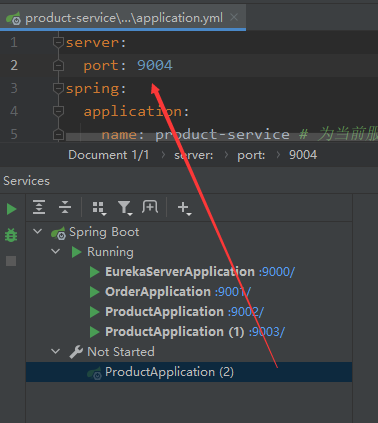Viewport: 378px width, 423px height.
Task: Click the Spring icon beside ProductApplication (2)
Action: (x=94, y=373)
